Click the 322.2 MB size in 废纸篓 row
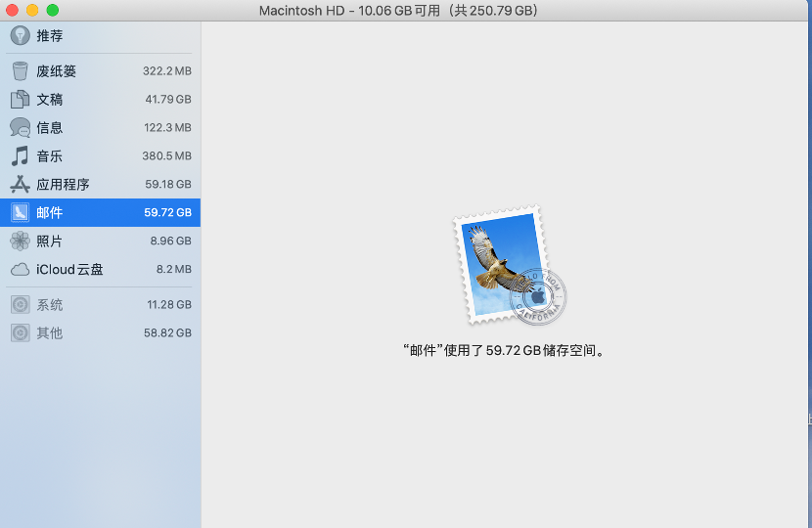The height and width of the screenshot is (528, 812). point(166,71)
